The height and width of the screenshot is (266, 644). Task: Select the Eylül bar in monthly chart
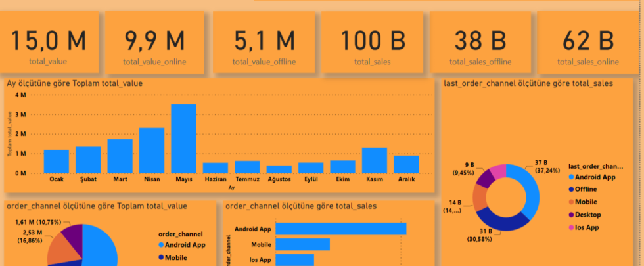[311, 168]
